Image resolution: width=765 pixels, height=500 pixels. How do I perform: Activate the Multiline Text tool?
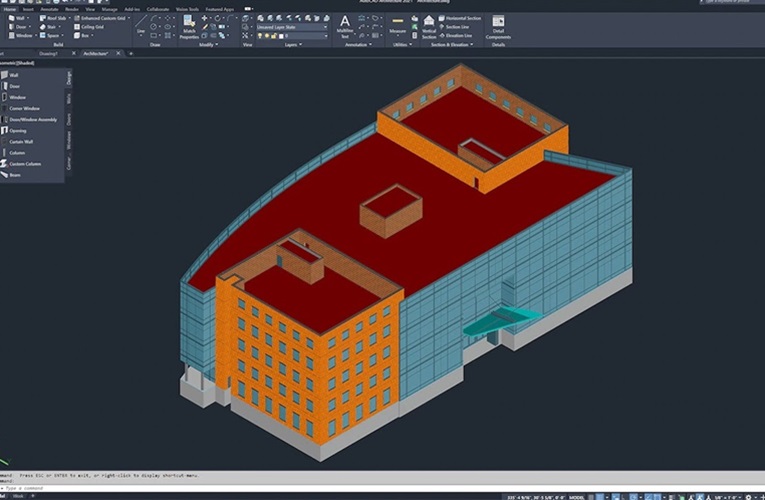click(345, 26)
